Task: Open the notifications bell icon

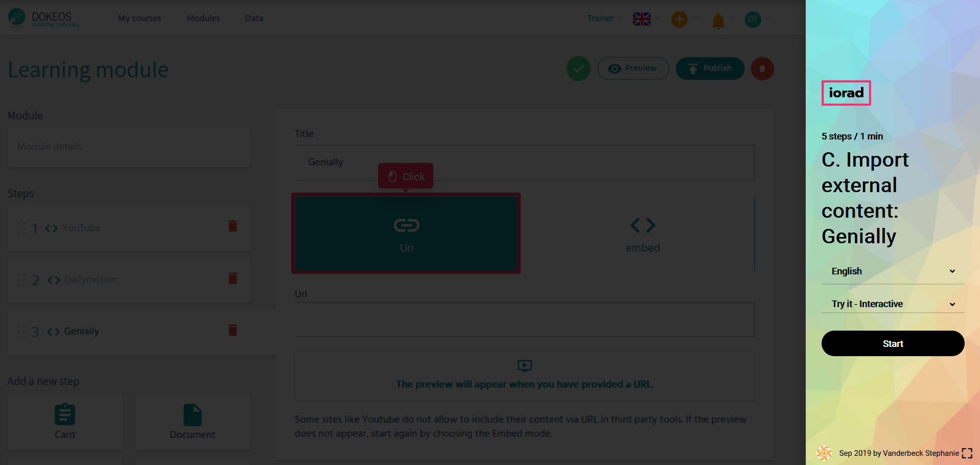Action: (x=718, y=20)
